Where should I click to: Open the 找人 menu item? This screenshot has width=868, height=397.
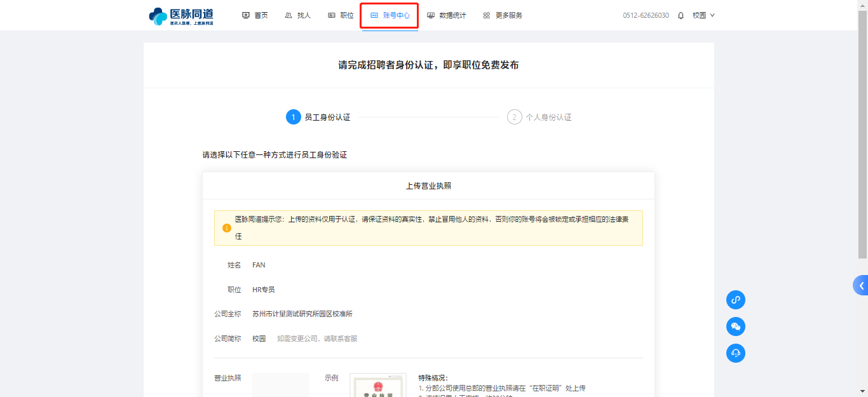point(298,15)
